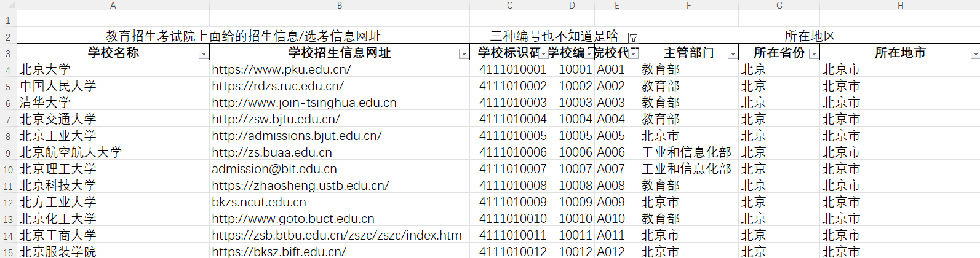Select row 3 header
This screenshot has width=980, height=258.
pos(8,53)
